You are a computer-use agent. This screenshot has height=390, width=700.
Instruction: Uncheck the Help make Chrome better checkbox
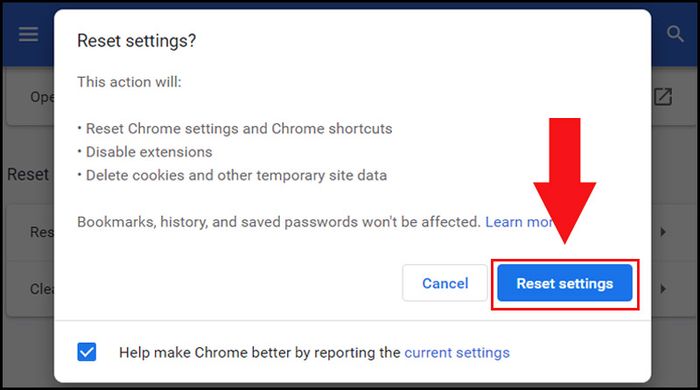point(87,352)
